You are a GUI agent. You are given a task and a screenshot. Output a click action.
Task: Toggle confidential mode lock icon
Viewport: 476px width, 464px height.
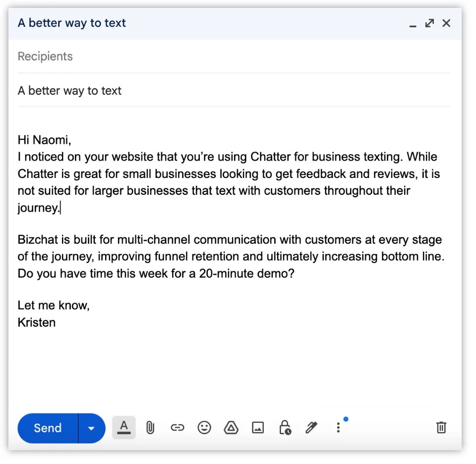pos(285,428)
